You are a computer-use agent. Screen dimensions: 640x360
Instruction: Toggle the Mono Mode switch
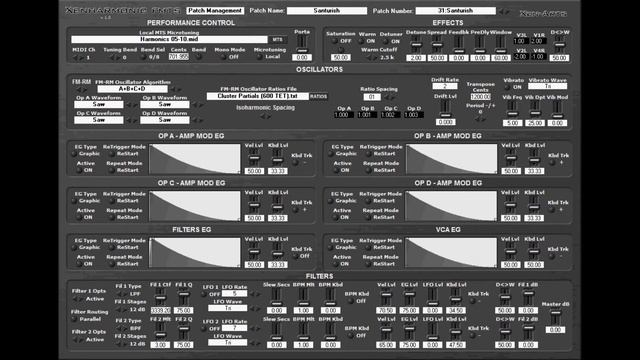223,57
